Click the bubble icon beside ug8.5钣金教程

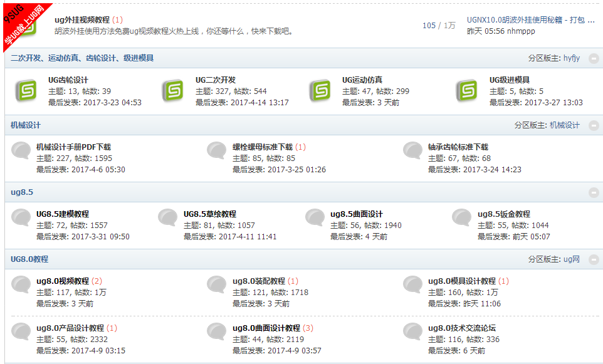tap(462, 217)
